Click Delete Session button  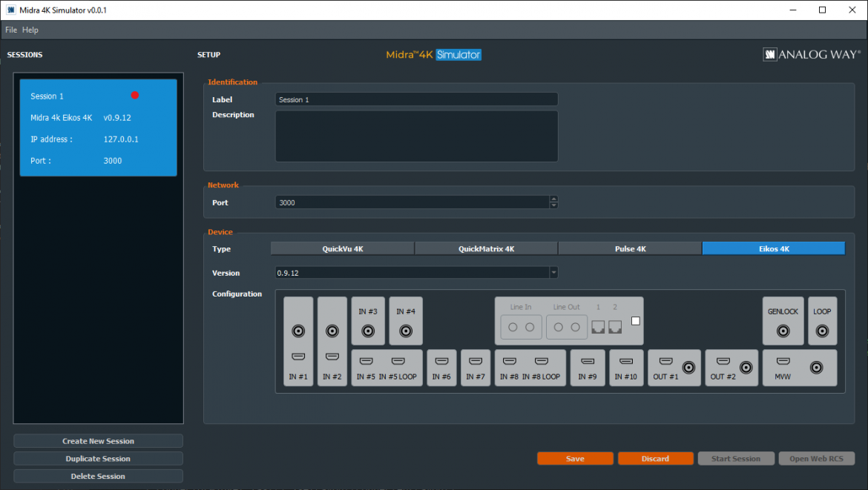pyautogui.click(x=98, y=476)
